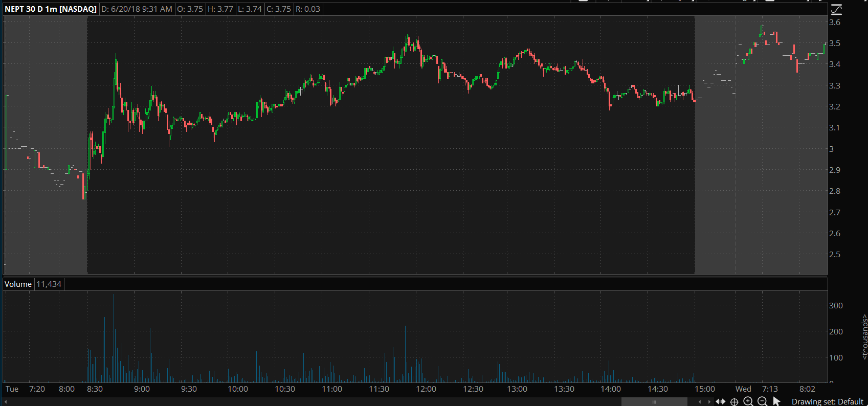The height and width of the screenshot is (406, 868).
Task: Click the 2.8 price axis label
Action: [x=835, y=191]
